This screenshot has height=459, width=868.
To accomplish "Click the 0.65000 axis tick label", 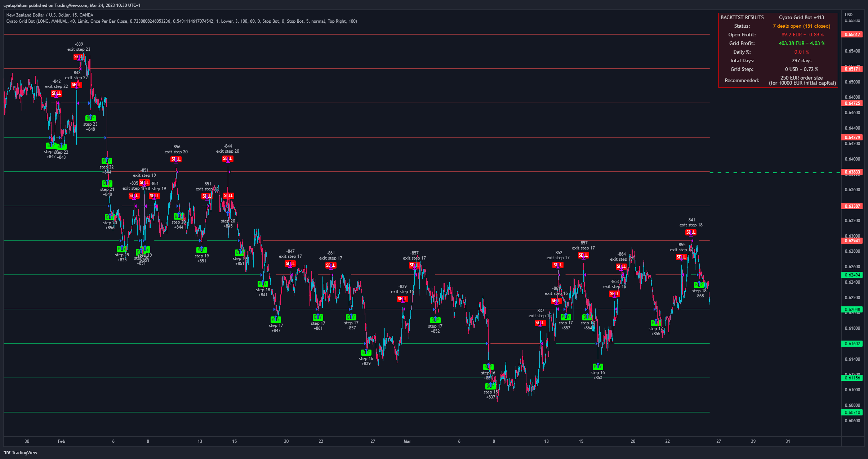I will coord(852,82).
